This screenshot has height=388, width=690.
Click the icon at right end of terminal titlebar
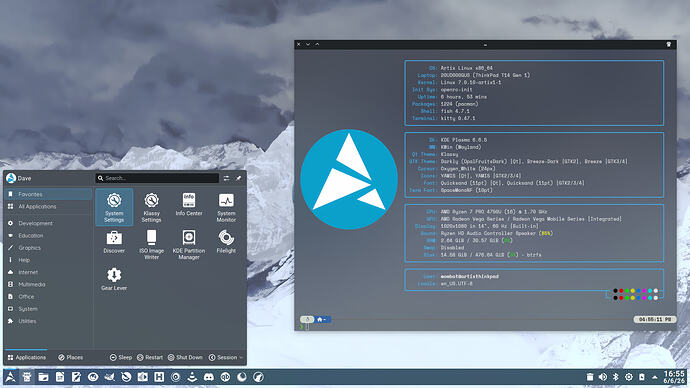pos(668,44)
